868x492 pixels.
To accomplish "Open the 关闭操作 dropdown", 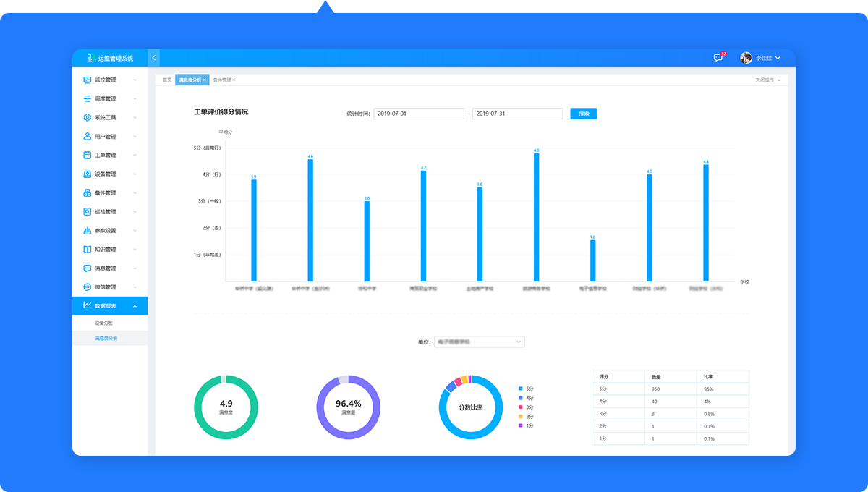I will click(x=768, y=80).
